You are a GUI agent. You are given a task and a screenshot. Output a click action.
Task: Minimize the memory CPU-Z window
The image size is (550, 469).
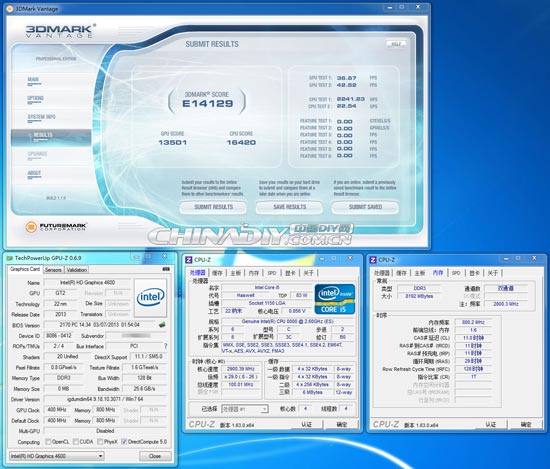[506, 259]
